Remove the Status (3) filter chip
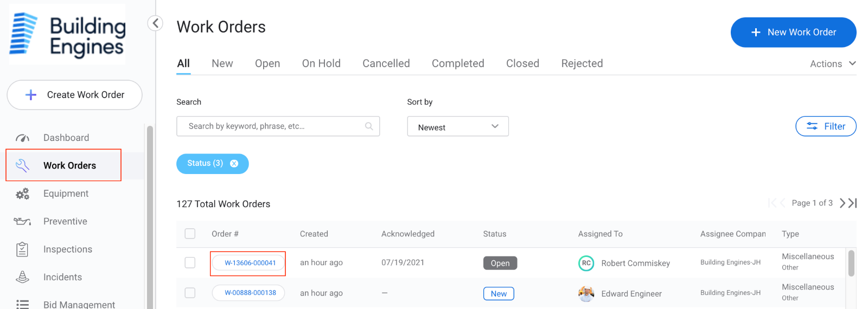Image resolution: width=868 pixels, height=309 pixels. [234, 164]
